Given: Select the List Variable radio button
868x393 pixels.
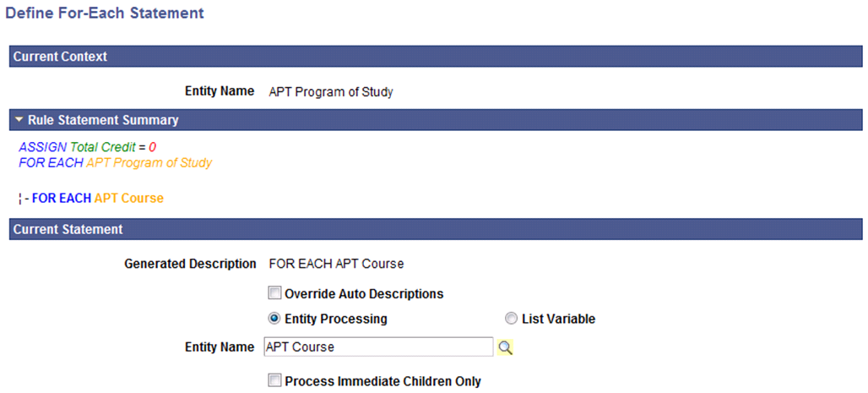Looking at the screenshot, I should pyautogui.click(x=512, y=319).
